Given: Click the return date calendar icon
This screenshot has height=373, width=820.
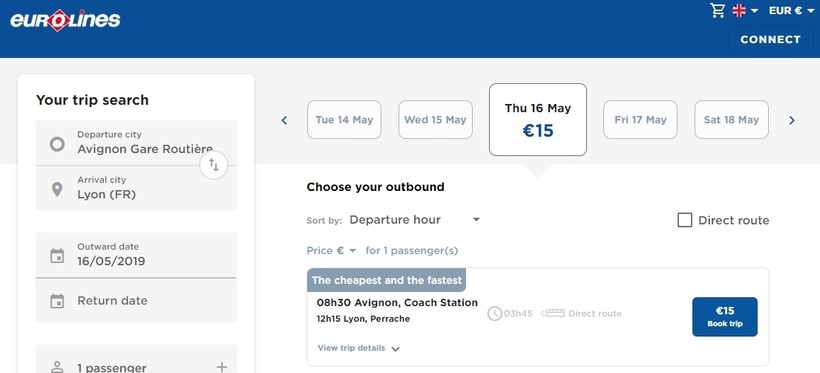Looking at the screenshot, I should point(57,301).
